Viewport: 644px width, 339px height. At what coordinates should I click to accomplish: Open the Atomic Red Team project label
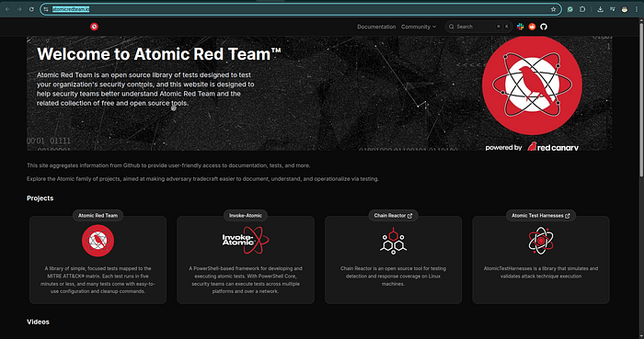(98, 216)
